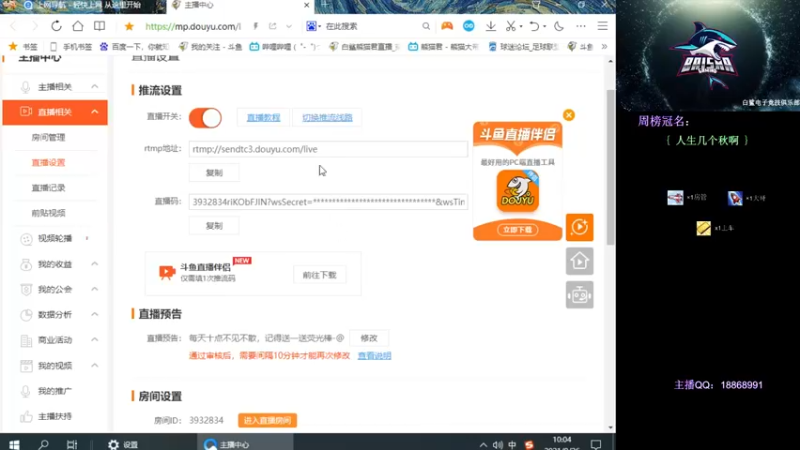Expand the 我的公会 sidebar section
Image resolution: width=800 pixels, height=450 pixels.
[95, 289]
